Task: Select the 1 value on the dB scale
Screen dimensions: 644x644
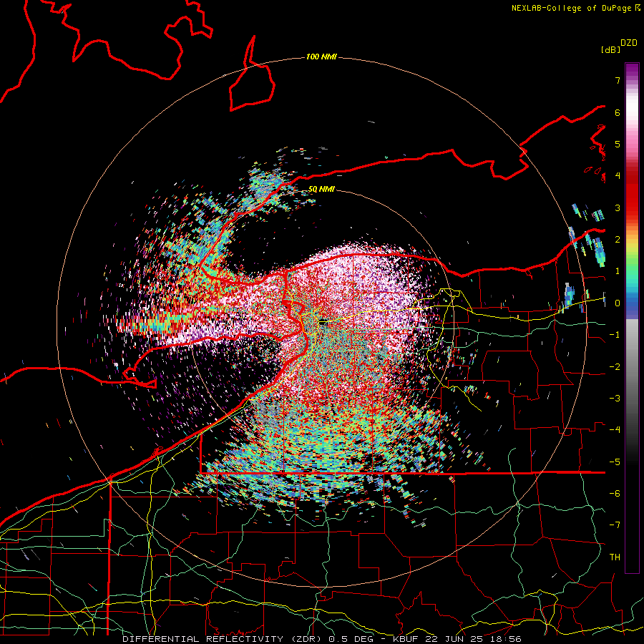Action: click(618, 271)
